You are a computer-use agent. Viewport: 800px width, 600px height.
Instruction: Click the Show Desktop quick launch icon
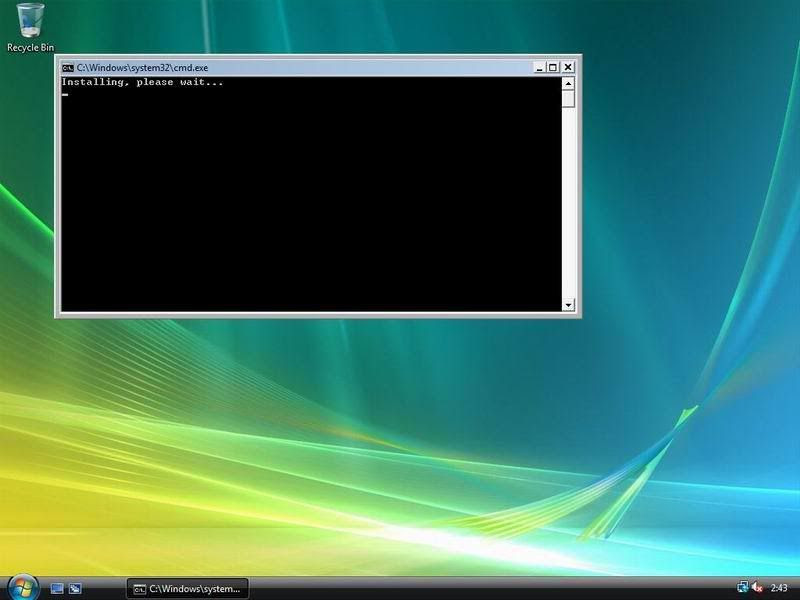pos(57,589)
